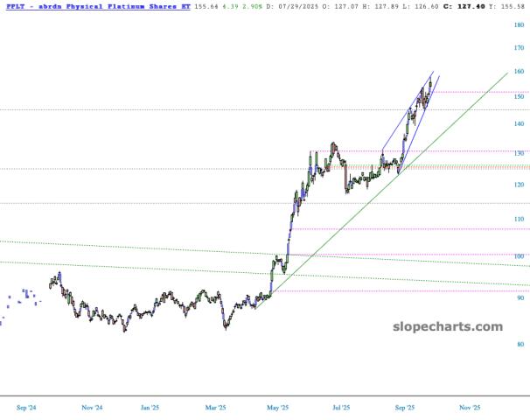Select the 140 price axis label
The image size is (530, 420).
point(519,123)
